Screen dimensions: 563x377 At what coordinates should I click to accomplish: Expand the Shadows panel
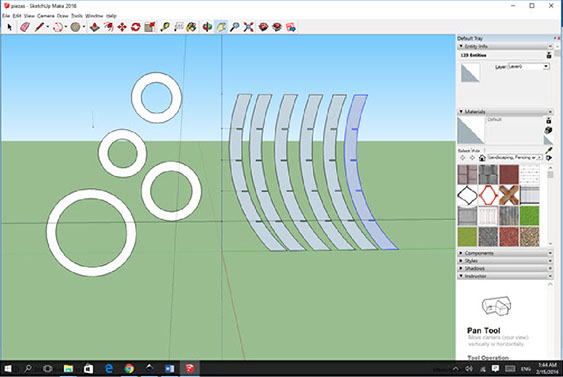461,268
